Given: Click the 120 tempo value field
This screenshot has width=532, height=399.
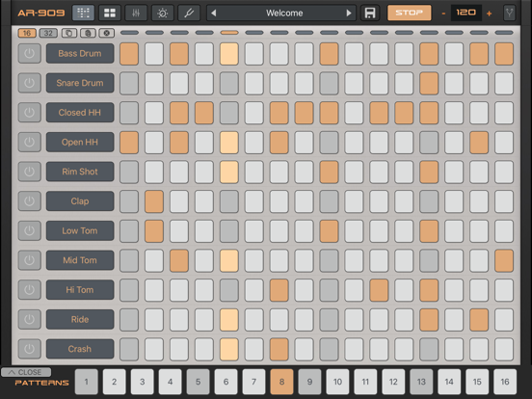Looking at the screenshot, I should tap(465, 13).
